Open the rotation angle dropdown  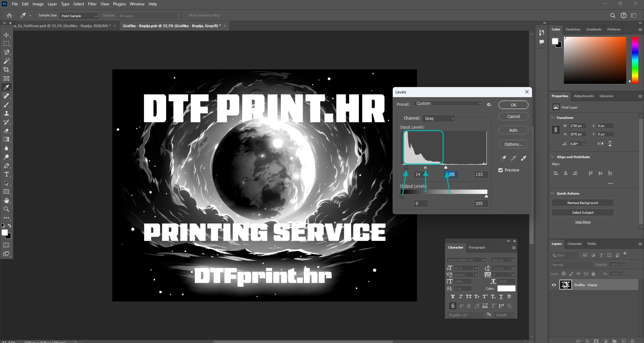coord(584,144)
